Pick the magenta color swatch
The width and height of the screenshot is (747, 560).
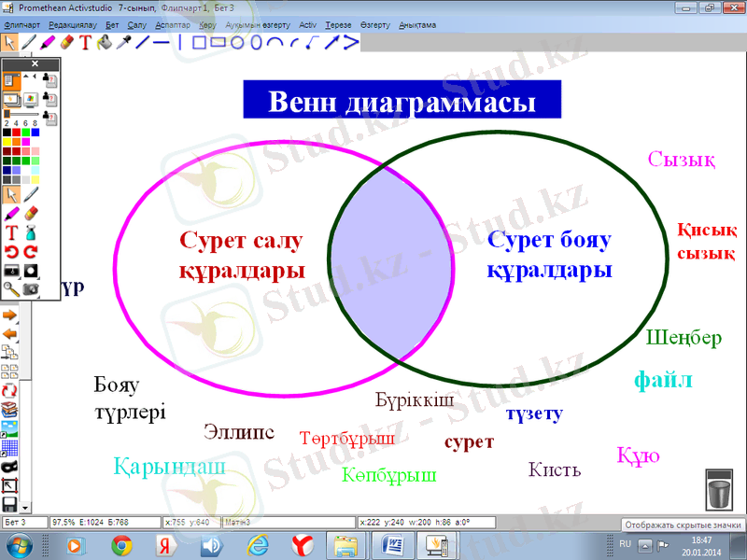(x=26, y=142)
